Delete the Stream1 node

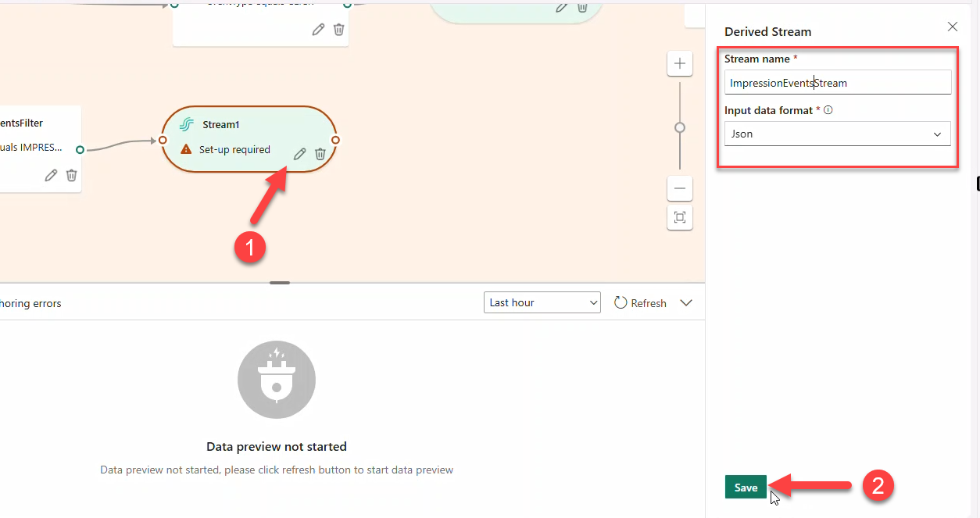[x=320, y=154]
